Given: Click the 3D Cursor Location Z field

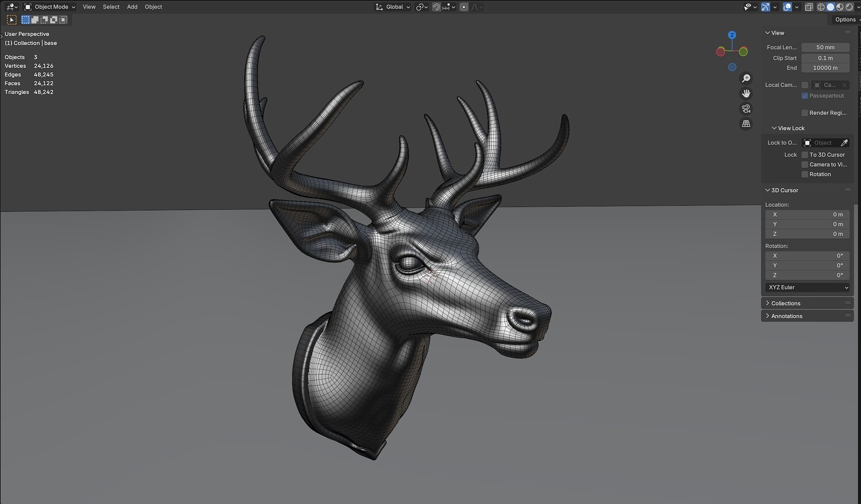Looking at the screenshot, I should click(x=808, y=234).
